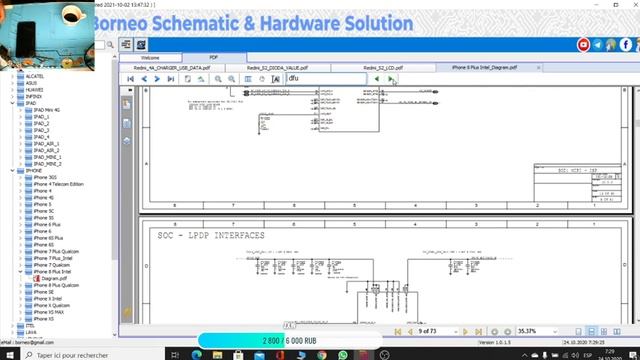
Task: Toggle the sidebar panel icon in blue toolbar
Action: (126, 44)
